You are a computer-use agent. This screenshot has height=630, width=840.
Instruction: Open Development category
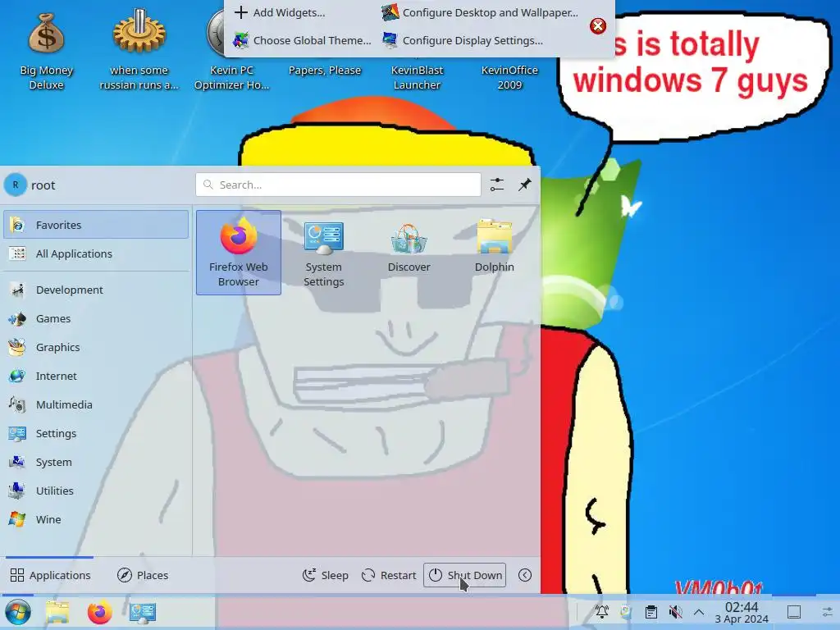(x=96, y=290)
